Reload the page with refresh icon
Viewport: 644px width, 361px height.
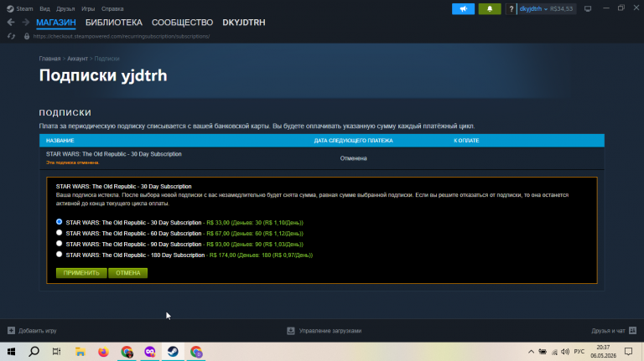(11, 36)
